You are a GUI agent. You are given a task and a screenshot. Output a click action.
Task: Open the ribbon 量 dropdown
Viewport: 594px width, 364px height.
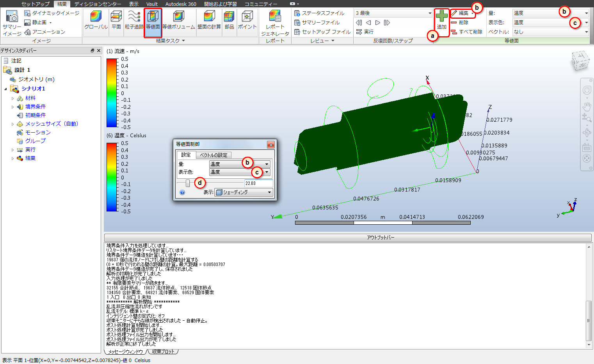pyautogui.click(x=550, y=13)
